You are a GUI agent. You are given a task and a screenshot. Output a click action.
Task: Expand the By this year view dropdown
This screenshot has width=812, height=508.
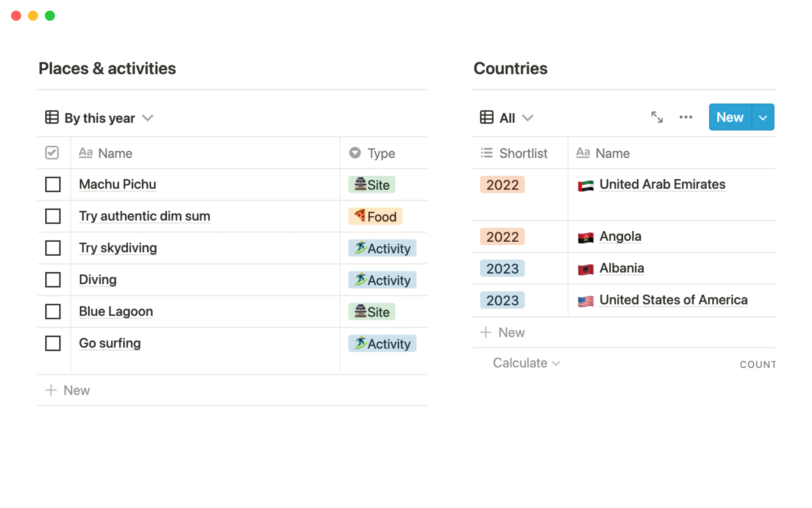148,118
